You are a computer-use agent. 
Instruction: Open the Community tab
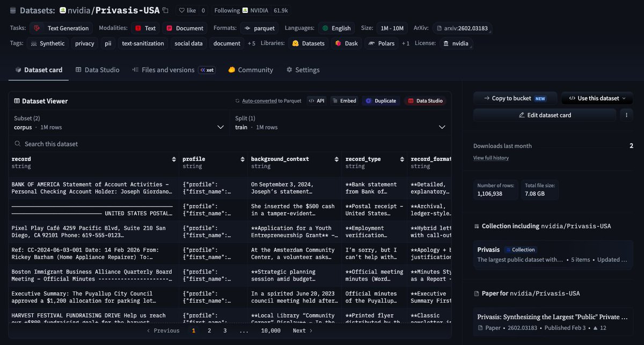[251, 70]
